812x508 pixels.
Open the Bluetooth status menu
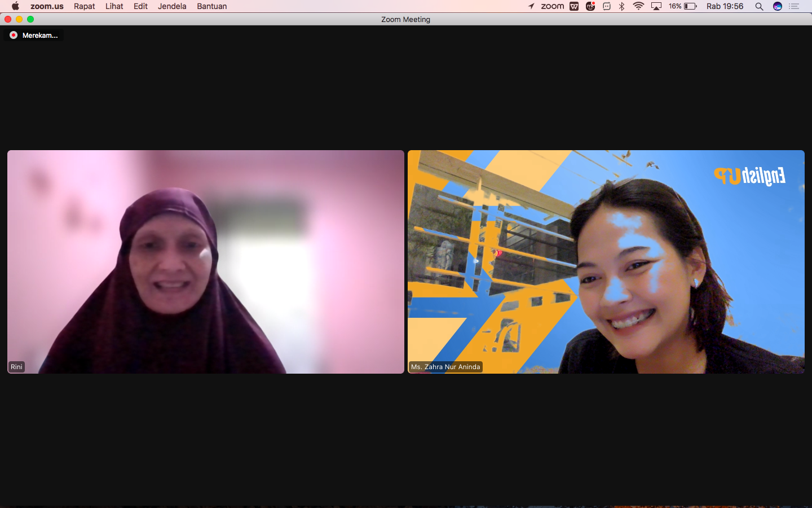pos(622,6)
